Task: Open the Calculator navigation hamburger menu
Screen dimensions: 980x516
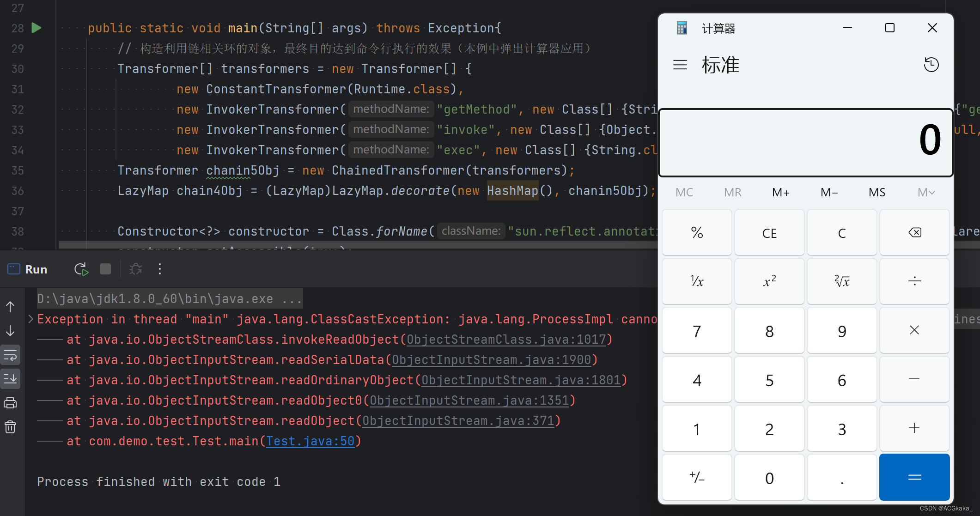Action: 680,65
